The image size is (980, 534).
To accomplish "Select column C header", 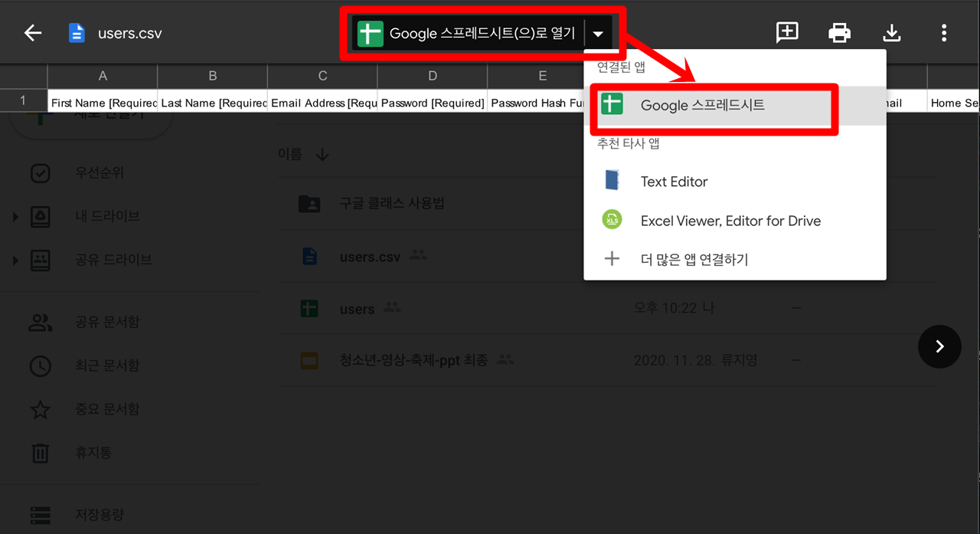I will tap(322, 76).
